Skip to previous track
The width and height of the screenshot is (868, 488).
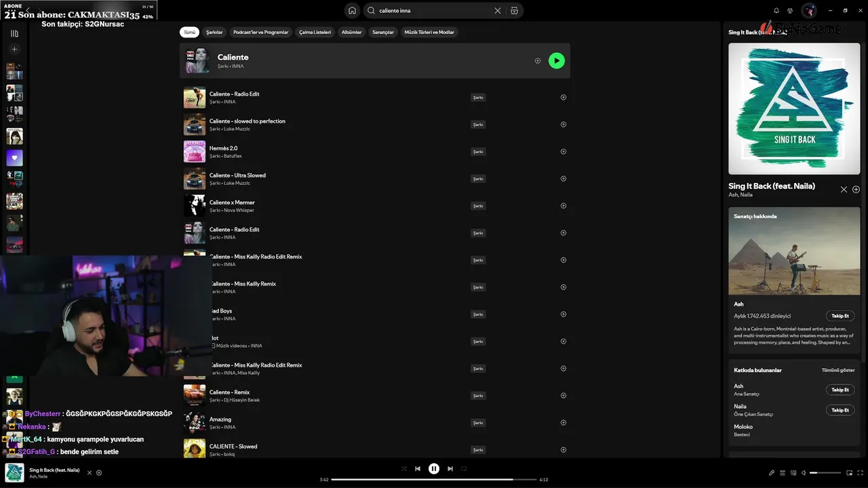418,468
